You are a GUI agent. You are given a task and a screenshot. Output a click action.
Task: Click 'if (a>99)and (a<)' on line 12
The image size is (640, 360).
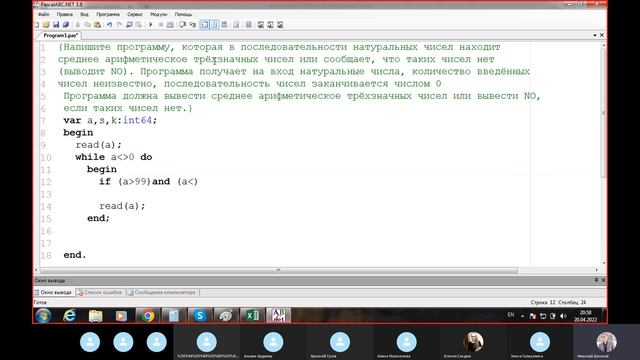pos(149,182)
